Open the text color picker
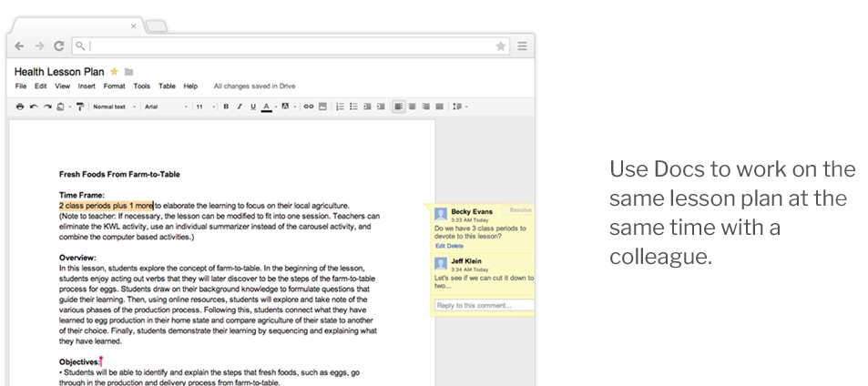 point(266,107)
